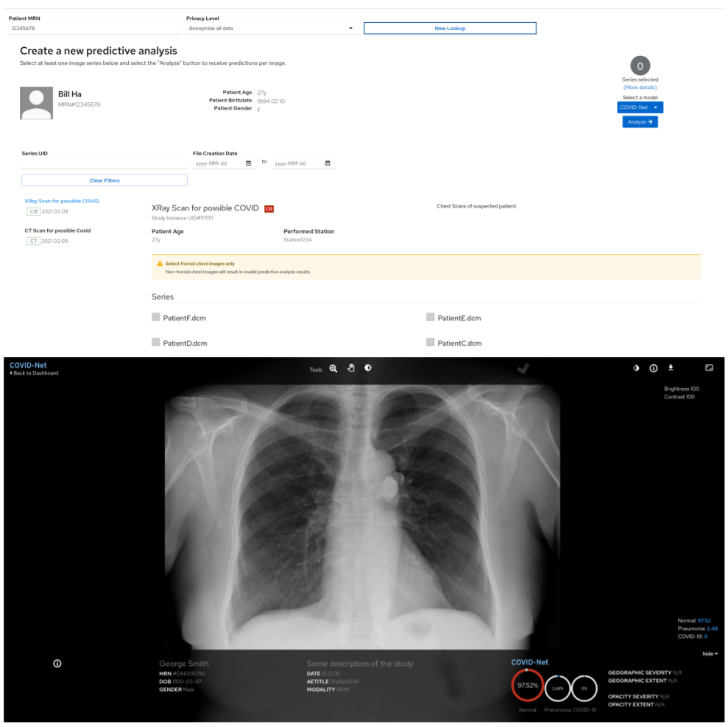Select XRay Scan for possible COVID study

click(x=62, y=201)
